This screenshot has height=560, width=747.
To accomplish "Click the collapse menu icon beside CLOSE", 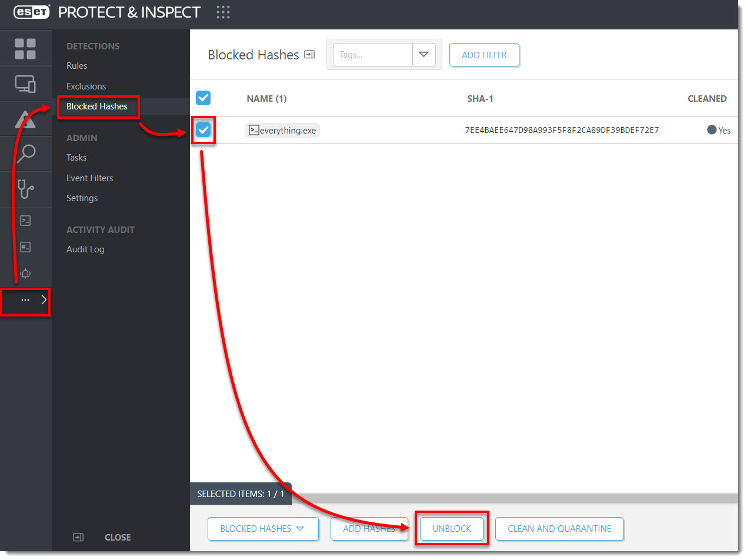I will 78,537.
